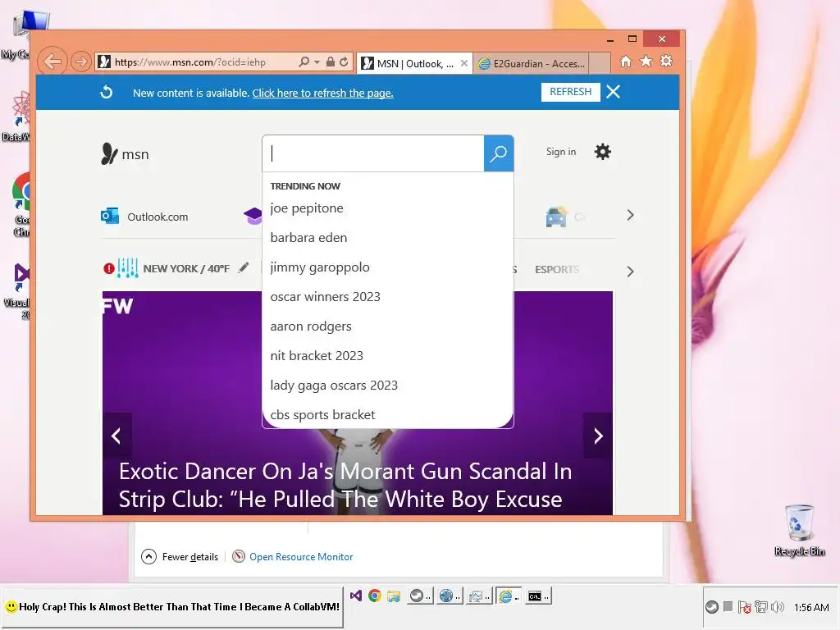The image size is (840, 630).
Task: Open the Exotic Dancer headline article
Action: (x=345, y=485)
